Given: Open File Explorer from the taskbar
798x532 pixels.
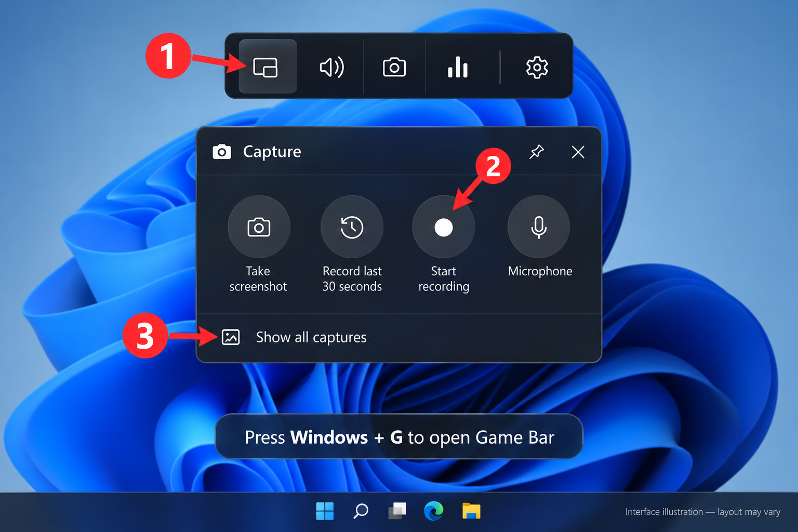Looking at the screenshot, I should tap(471, 511).
